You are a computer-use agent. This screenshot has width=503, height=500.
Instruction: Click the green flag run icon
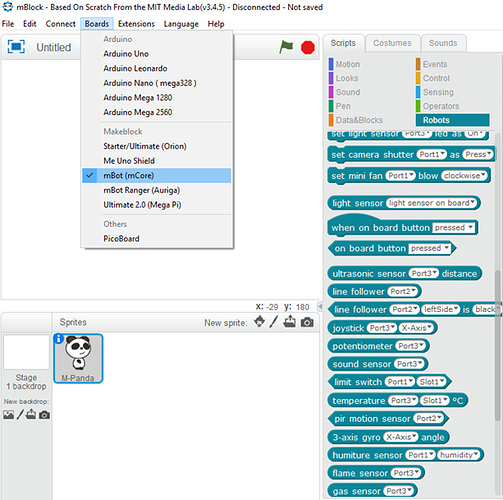pos(286,47)
